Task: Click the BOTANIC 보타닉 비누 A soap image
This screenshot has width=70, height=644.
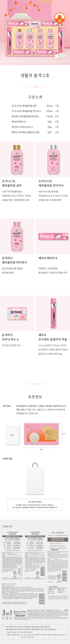Action: 17,313
